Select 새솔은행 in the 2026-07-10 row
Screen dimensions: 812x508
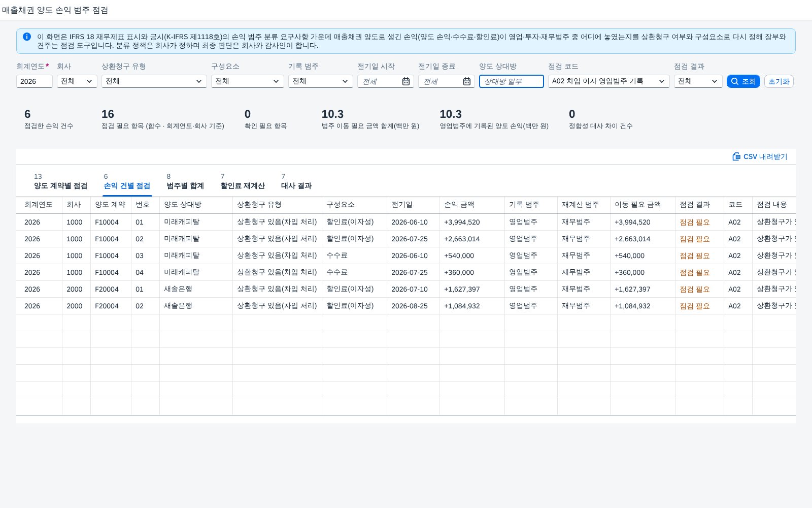coord(178,289)
